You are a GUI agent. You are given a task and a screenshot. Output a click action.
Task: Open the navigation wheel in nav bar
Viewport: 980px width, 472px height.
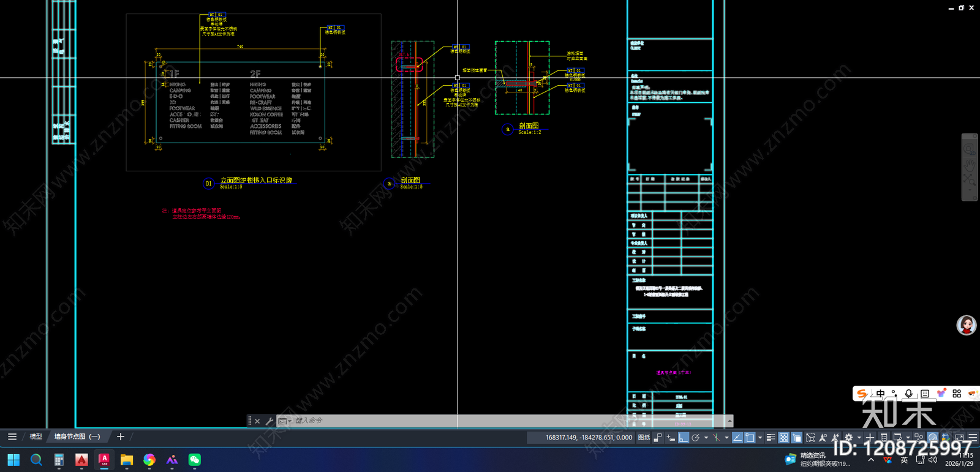970,149
